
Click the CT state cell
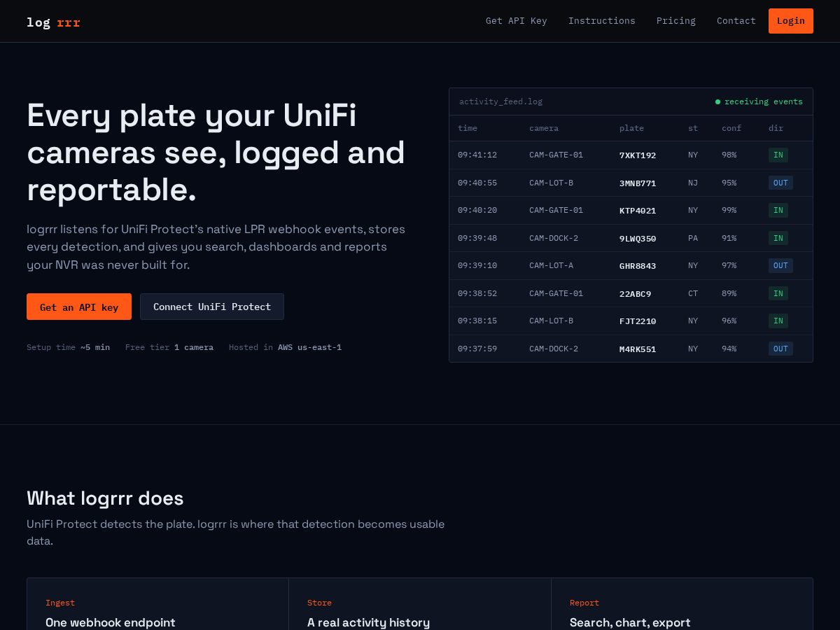pyautogui.click(x=693, y=293)
